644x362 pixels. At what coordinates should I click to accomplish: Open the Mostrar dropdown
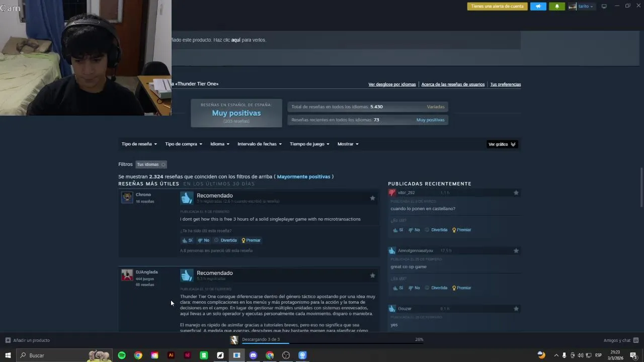coord(348,144)
